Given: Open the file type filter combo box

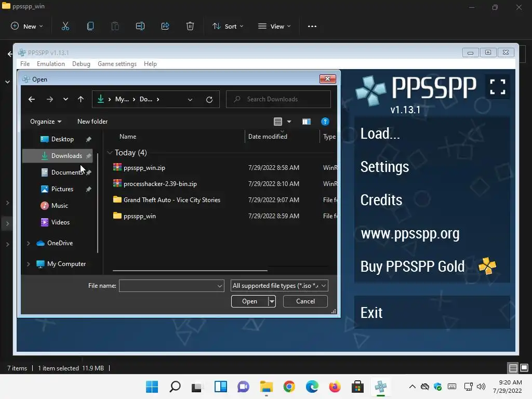Looking at the screenshot, I should (279, 286).
